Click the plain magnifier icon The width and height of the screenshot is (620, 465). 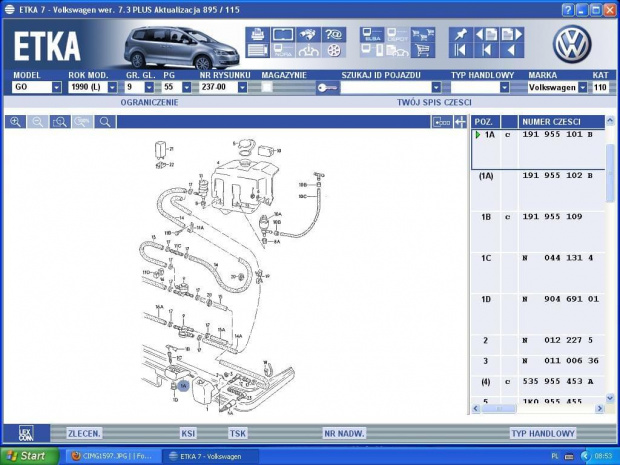105,122
